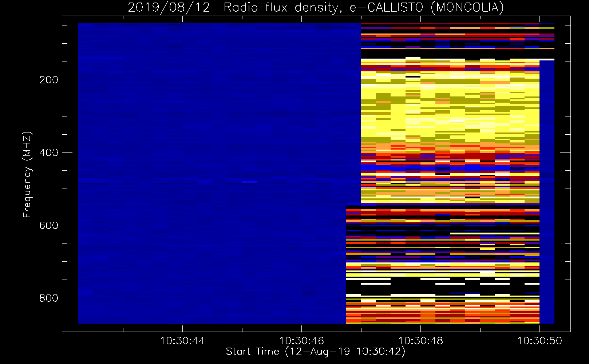Click the 10:30:44 time tick label
Image resolution: width=589 pixels, height=364 pixels.
(182, 341)
